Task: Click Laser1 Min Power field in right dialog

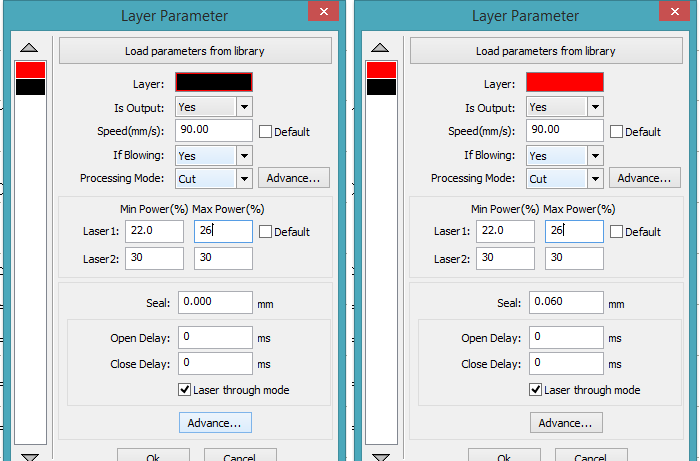Action: [505, 231]
